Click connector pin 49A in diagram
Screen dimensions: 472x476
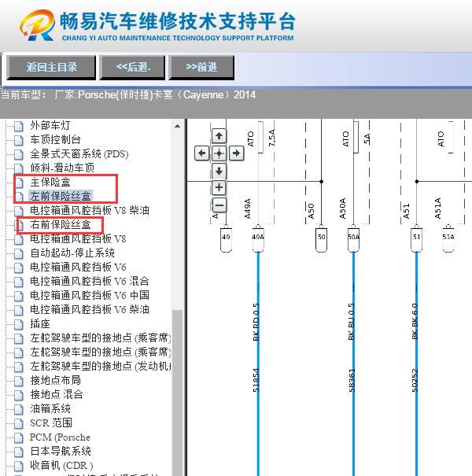pos(258,239)
